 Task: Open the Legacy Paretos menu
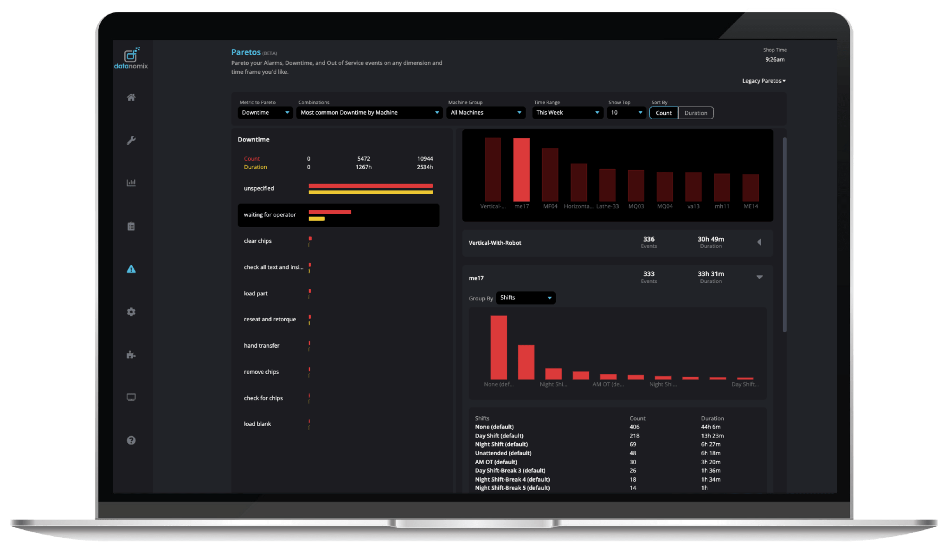(x=763, y=80)
